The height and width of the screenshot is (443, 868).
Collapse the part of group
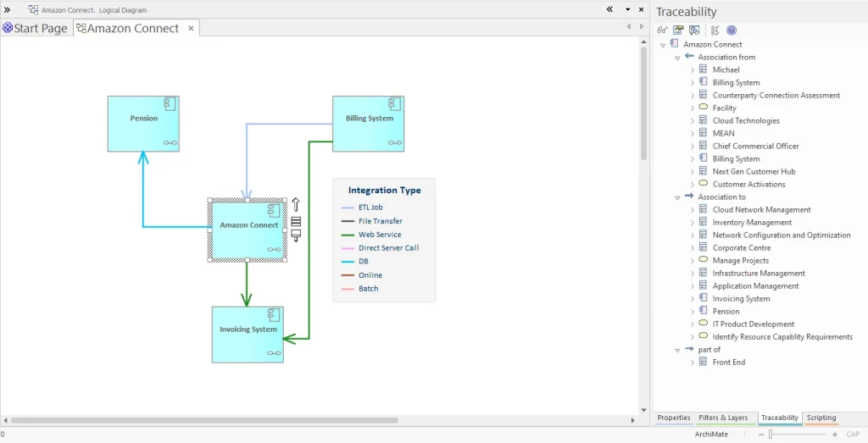(x=677, y=351)
